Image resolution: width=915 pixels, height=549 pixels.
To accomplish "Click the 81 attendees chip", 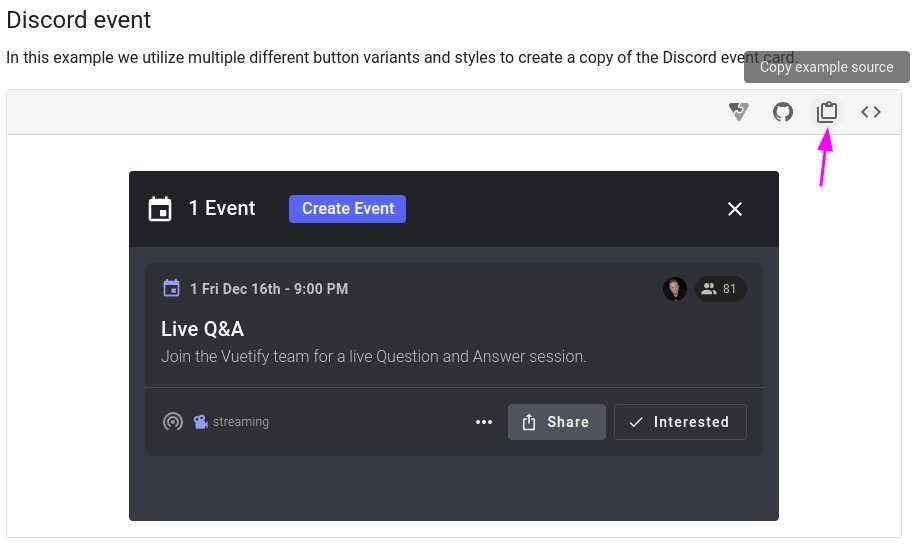I will (x=720, y=289).
